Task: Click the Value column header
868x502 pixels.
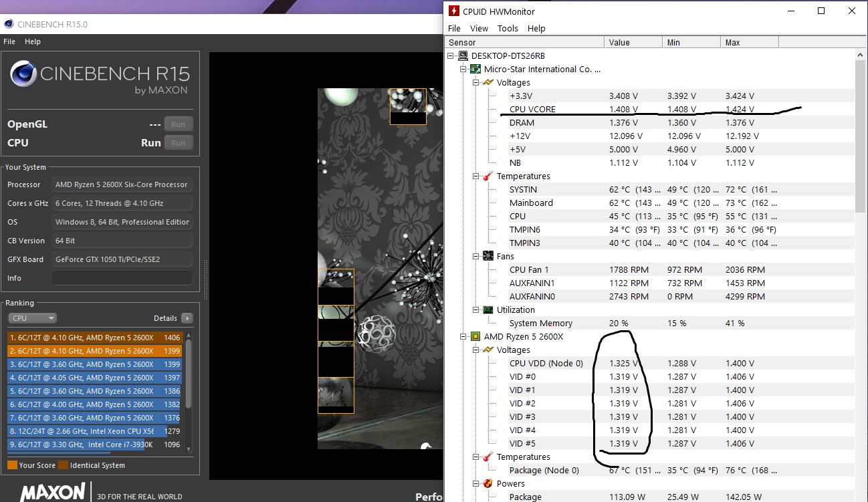Action: [x=634, y=42]
